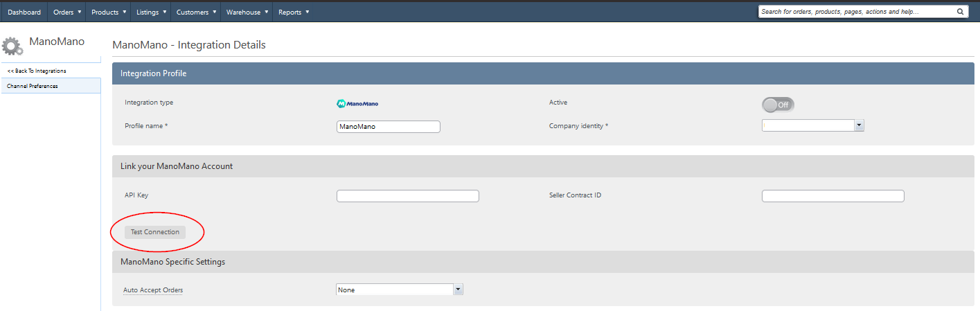Open the Warehouse menu
This screenshot has height=311, width=980.
247,12
